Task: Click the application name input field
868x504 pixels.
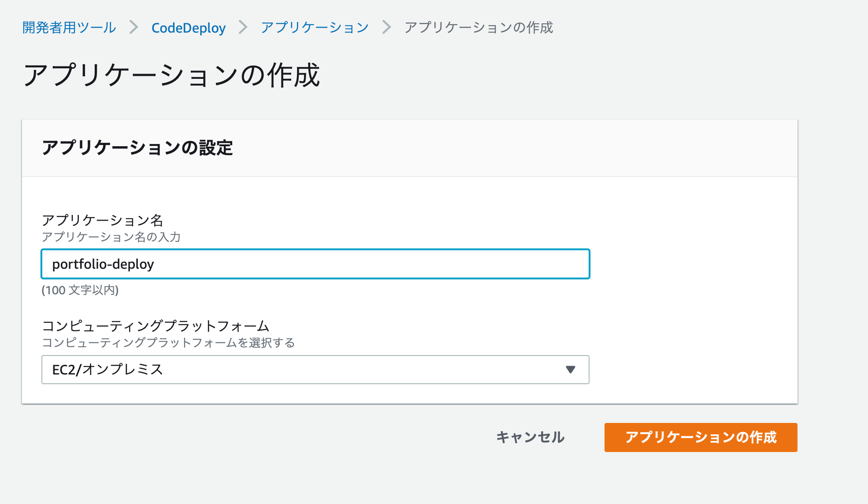Action: pyautogui.click(x=315, y=264)
